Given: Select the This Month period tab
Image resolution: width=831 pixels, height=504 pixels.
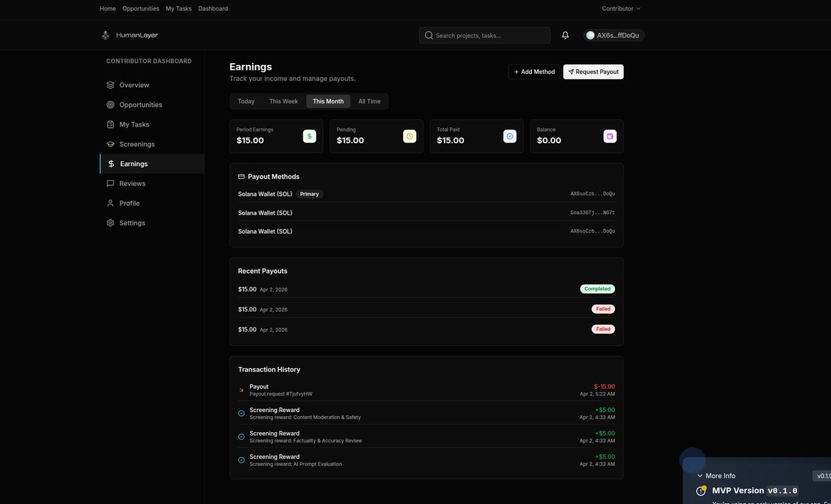Looking at the screenshot, I should [328, 101].
